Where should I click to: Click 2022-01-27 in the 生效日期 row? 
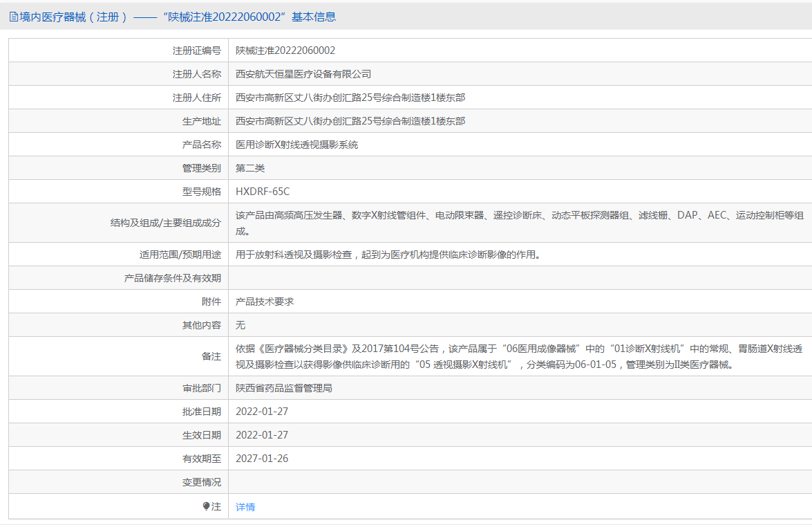click(261, 435)
